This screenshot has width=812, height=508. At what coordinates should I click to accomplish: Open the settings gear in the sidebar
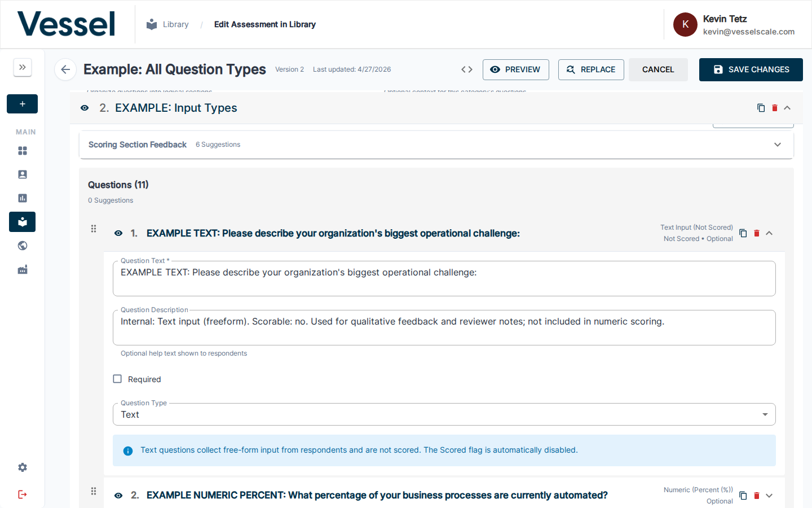23,467
